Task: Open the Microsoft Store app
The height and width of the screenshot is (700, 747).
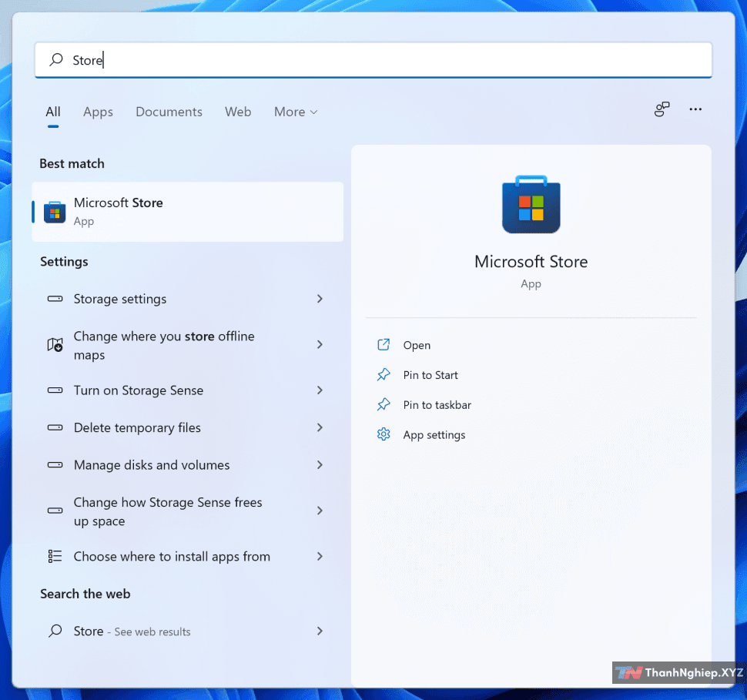Action: coord(417,345)
